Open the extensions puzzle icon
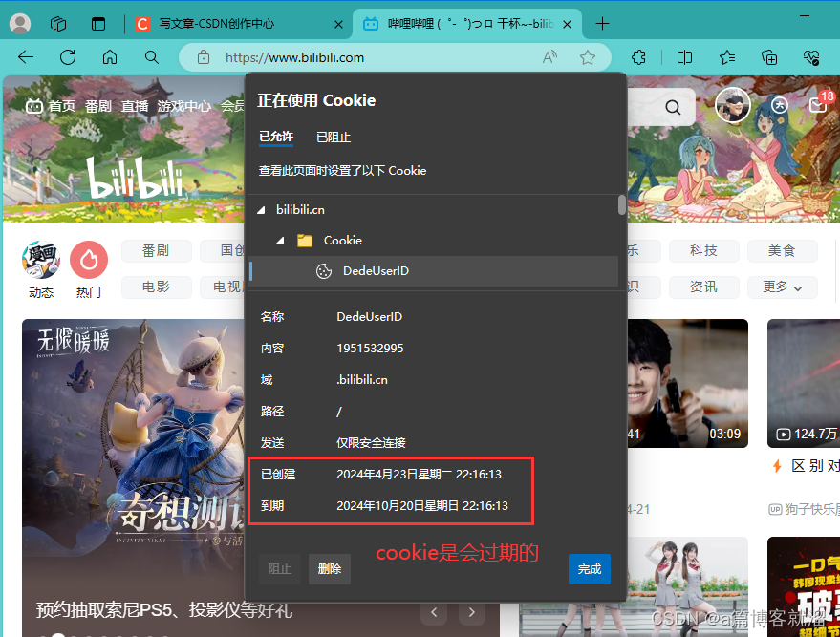The height and width of the screenshot is (637, 840). 638,57
